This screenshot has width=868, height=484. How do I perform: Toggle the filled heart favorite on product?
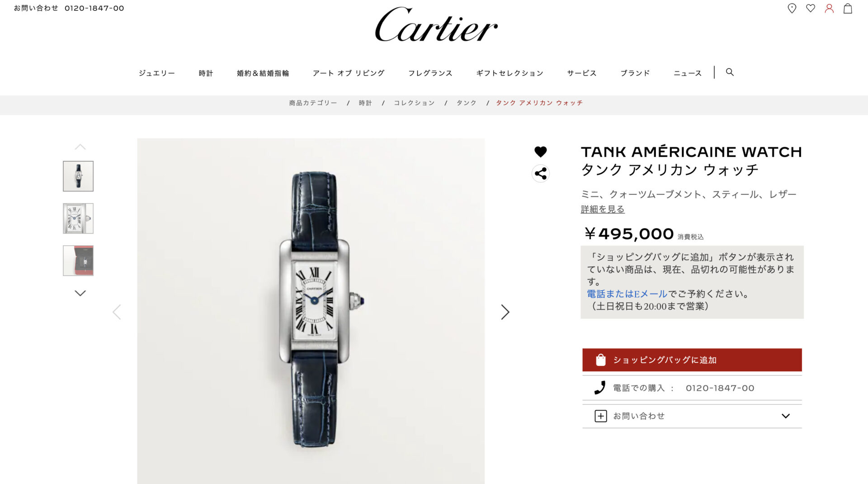(540, 152)
